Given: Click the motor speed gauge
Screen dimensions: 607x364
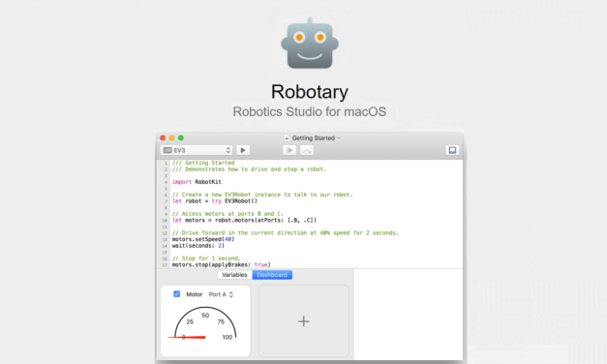Looking at the screenshot, I should [205, 323].
